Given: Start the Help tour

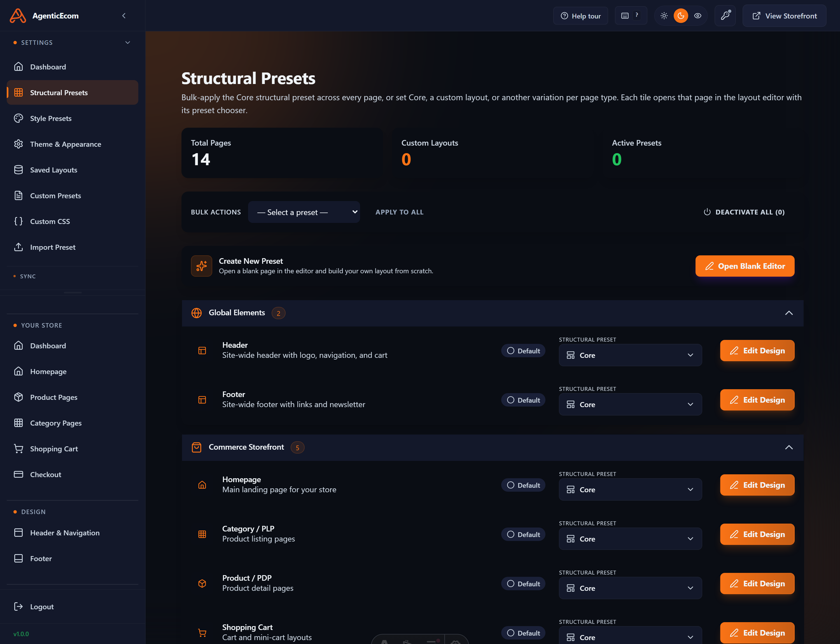Looking at the screenshot, I should pyautogui.click(x=580, y=16).
